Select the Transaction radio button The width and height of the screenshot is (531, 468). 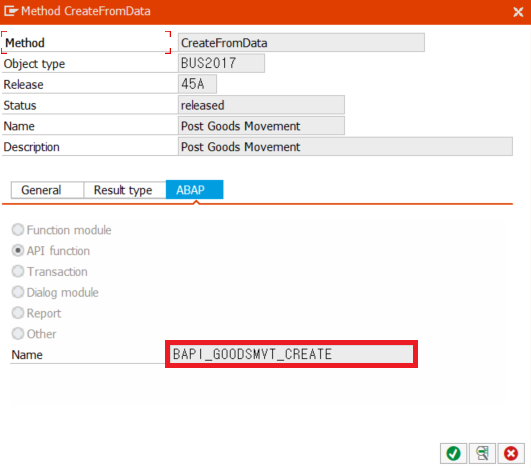click(18, 271)
